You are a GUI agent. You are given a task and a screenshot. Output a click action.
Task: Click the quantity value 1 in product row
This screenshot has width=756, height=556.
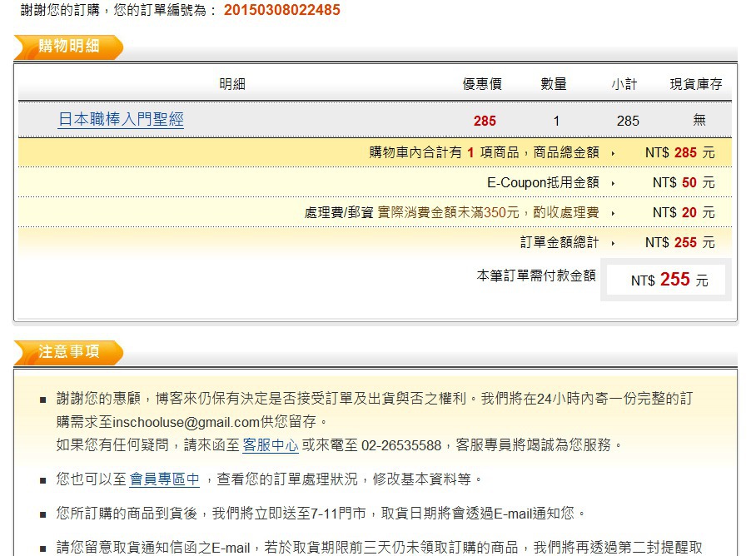(x=556, y=121)
